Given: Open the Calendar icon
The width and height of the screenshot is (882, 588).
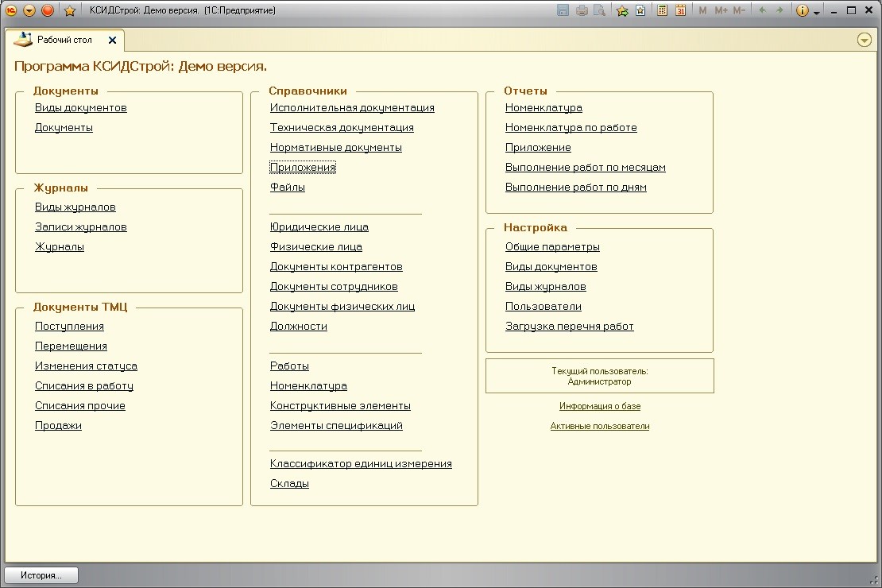Looking at the screenshot, I should tap(681, 10).
